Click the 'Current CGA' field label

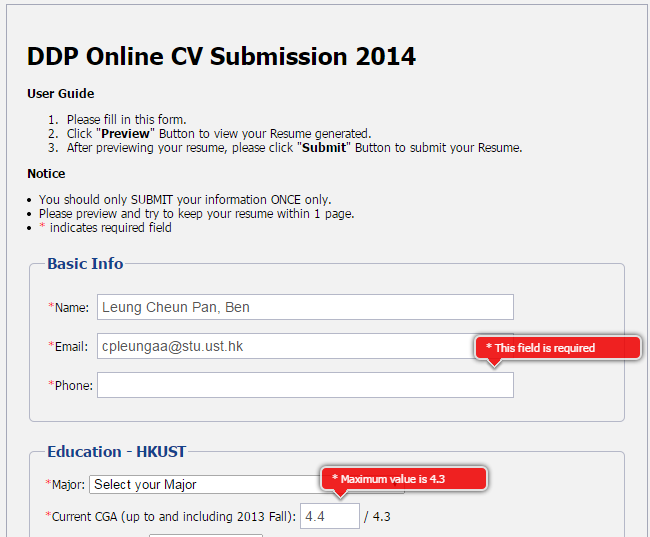coord(170,516)
